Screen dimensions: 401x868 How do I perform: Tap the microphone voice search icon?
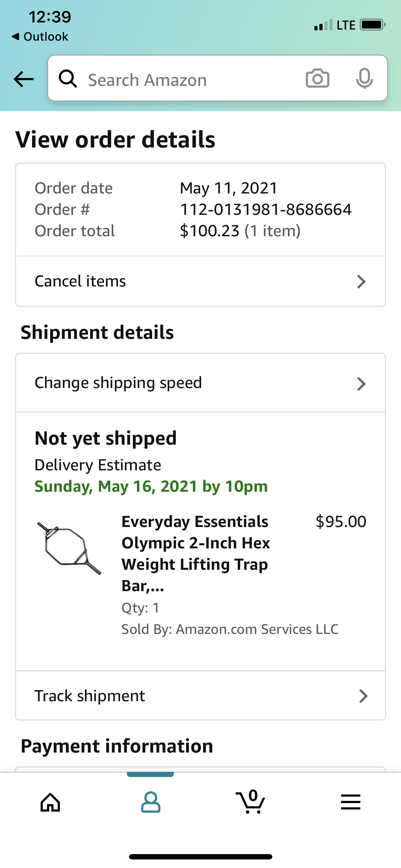point(364,78)
